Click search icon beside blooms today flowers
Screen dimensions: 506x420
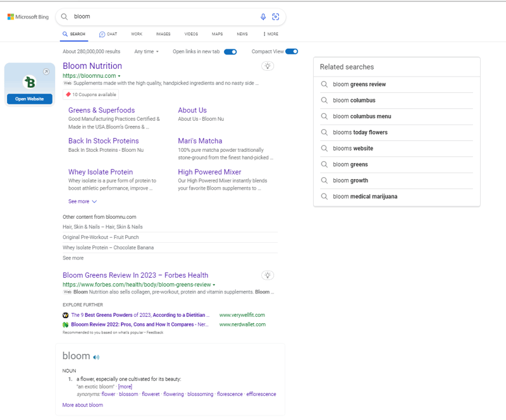pyautogui.click(x=324, y=132)
